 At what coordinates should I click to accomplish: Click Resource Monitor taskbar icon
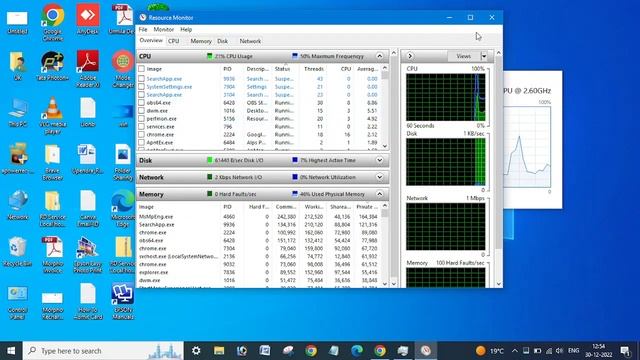pyautogui.click(x=426, y=351)
